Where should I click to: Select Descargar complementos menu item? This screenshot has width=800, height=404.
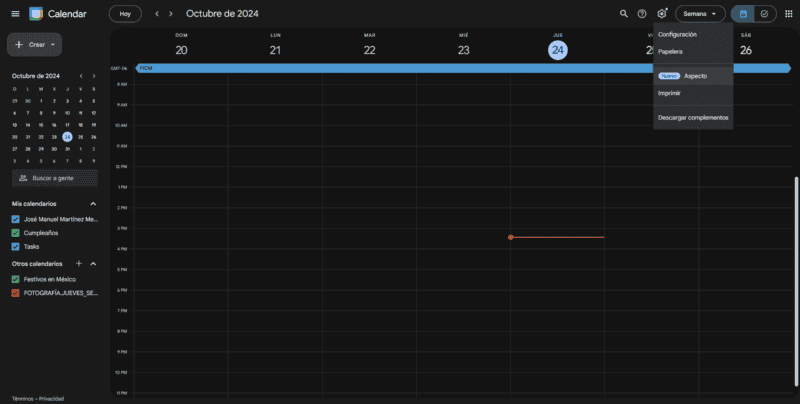(693, 118)
